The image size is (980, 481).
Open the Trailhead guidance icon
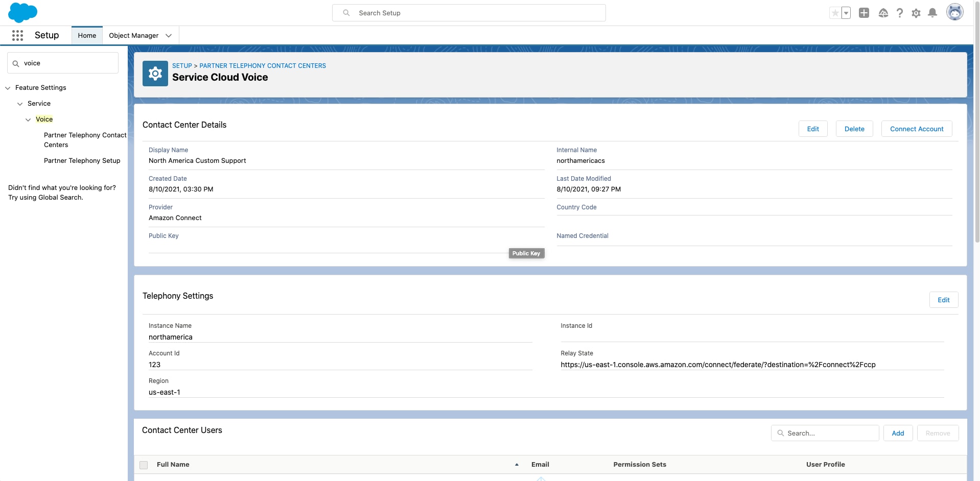883,13
